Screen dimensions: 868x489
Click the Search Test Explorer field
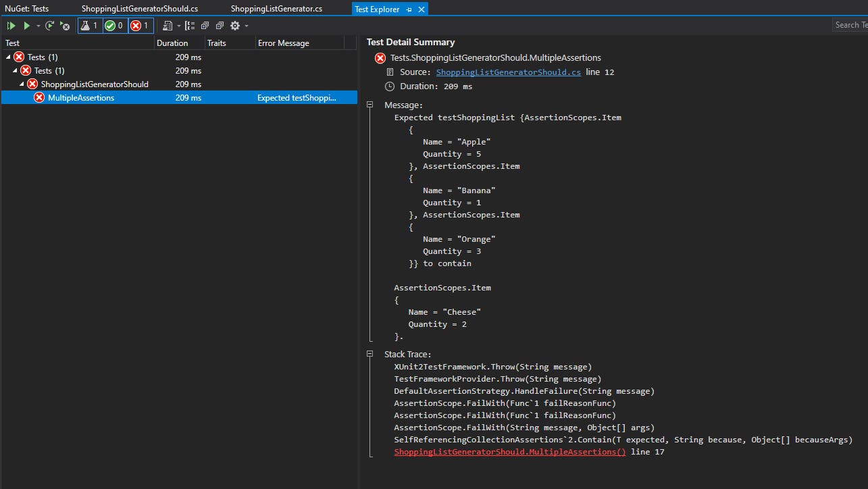point(849,25)
